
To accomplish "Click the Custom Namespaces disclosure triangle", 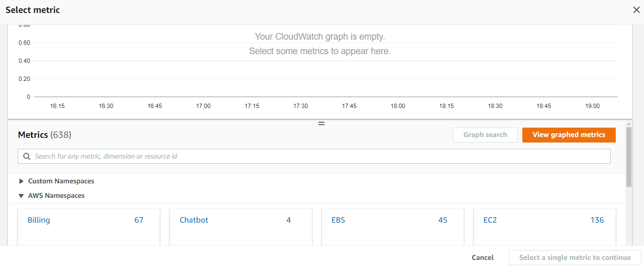I will click(21, 181).
